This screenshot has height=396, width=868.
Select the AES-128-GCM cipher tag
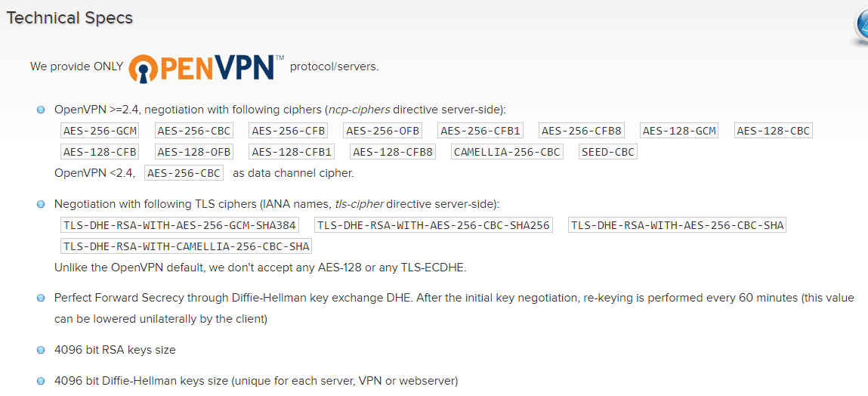679,131
